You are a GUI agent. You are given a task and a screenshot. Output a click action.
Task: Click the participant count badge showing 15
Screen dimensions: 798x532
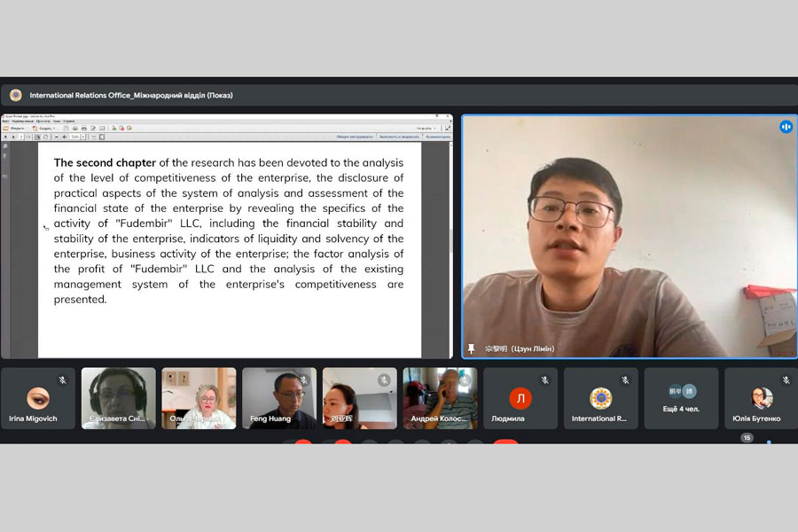pyautogui.click(x=747, y=437)
